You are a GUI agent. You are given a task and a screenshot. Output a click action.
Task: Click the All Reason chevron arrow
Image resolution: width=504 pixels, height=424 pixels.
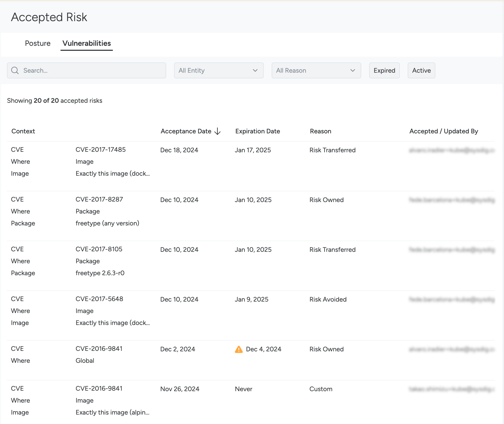(x=353, y=70)
